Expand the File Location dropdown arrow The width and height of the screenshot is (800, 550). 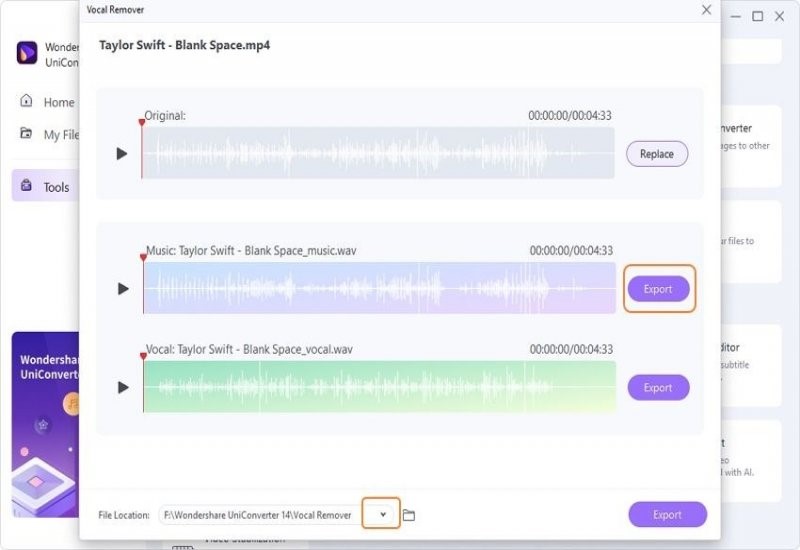[382, 514]
